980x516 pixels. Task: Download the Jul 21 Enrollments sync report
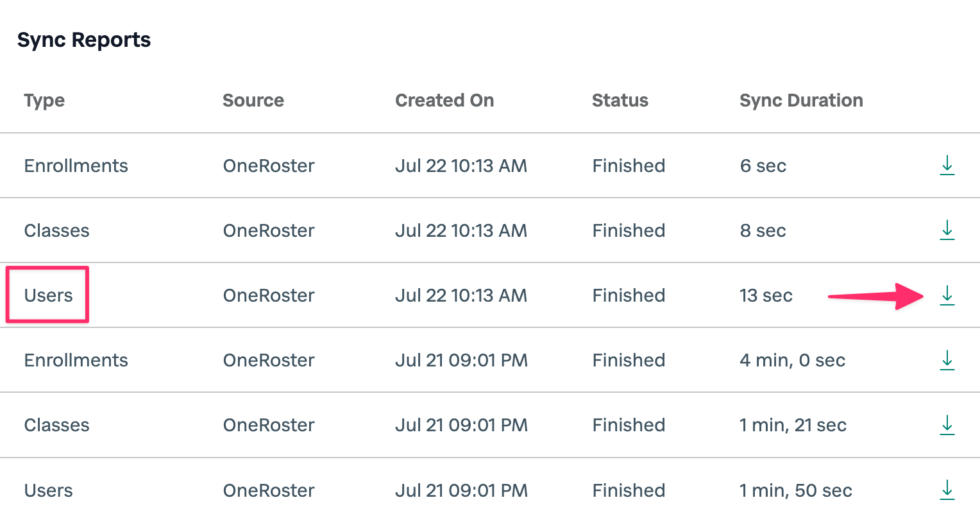pos(947,360)
